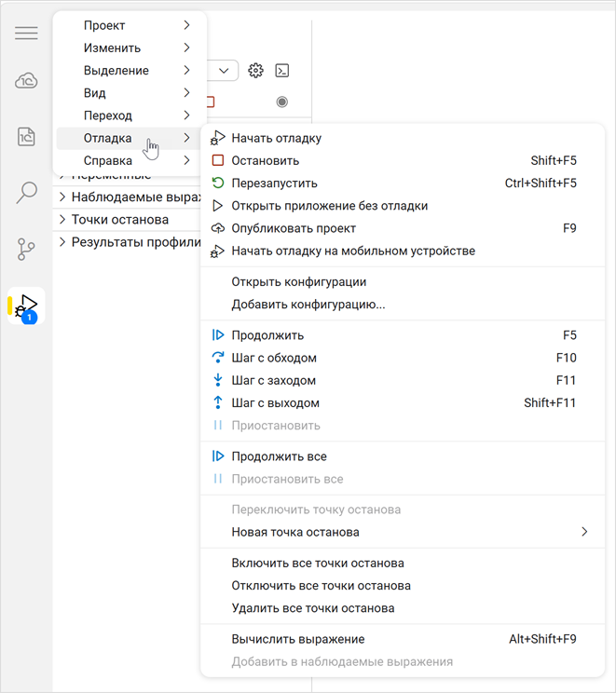Open the Переход menu

coord(131,115)
